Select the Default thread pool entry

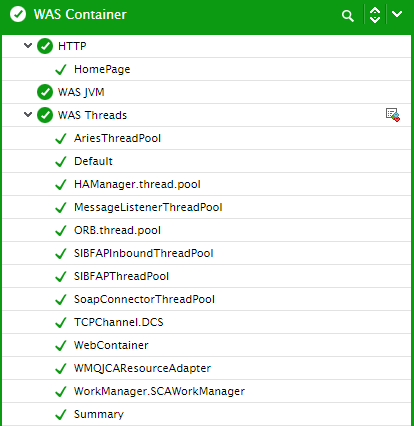tap(93, 161)
